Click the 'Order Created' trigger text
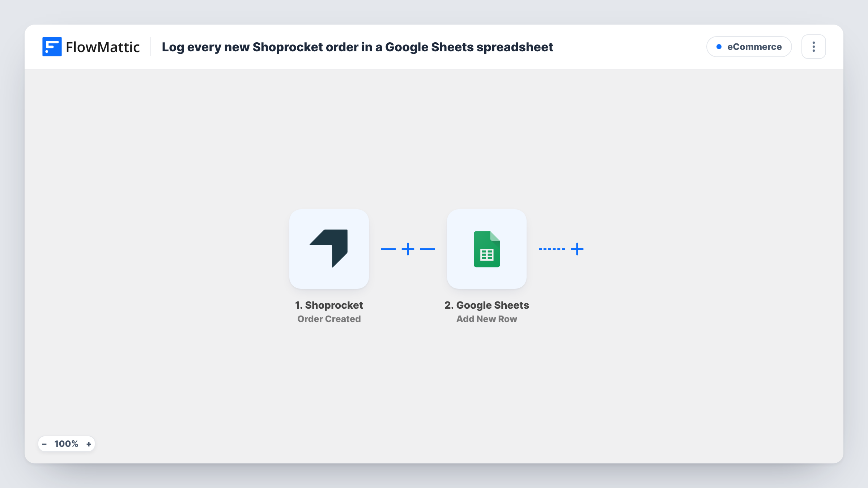 click(329, 319)
